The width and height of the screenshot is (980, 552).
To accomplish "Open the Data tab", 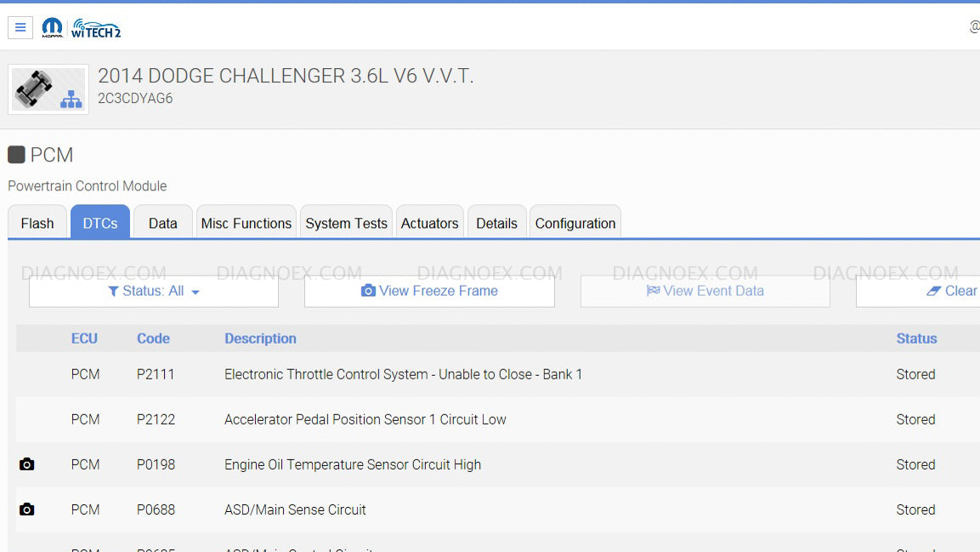I will click(162, 223).
